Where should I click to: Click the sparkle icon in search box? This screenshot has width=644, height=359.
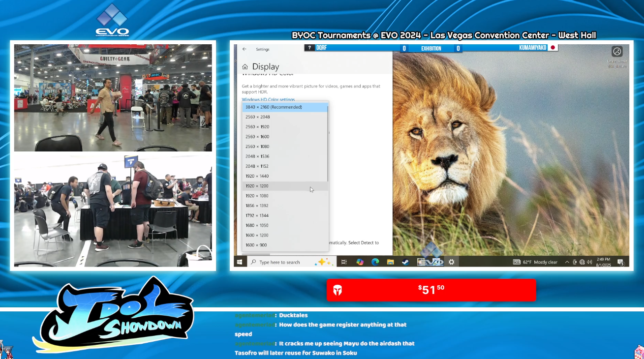pos(325,262)
